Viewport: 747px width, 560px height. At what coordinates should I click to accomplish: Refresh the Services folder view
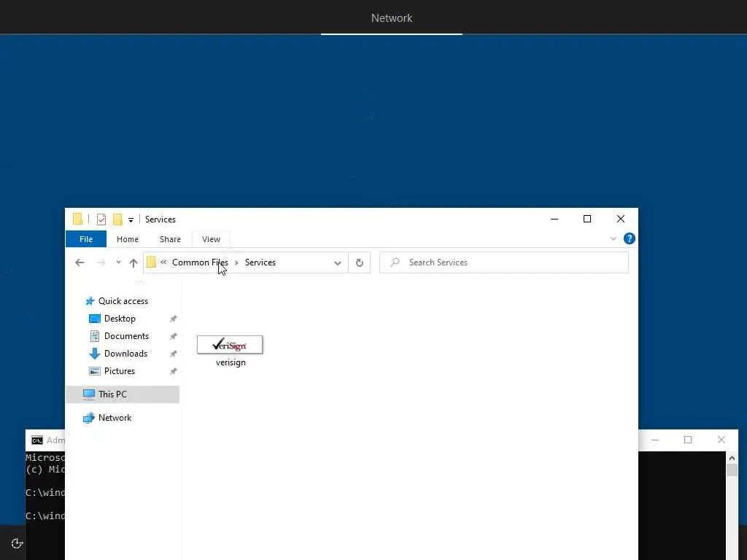pos(359,262)
